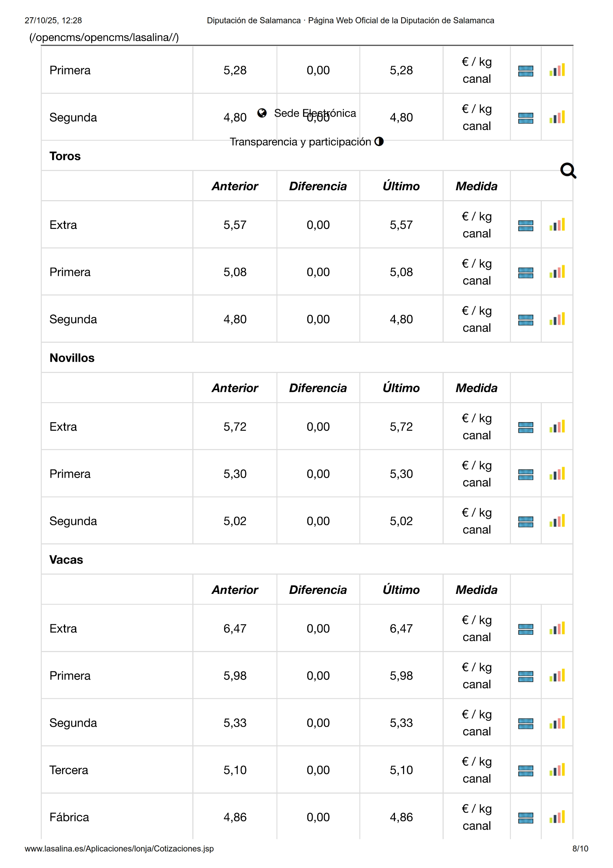Open bar chart for Toros Extra
This screenshot has width=613, height=868.
coord(557,225)
